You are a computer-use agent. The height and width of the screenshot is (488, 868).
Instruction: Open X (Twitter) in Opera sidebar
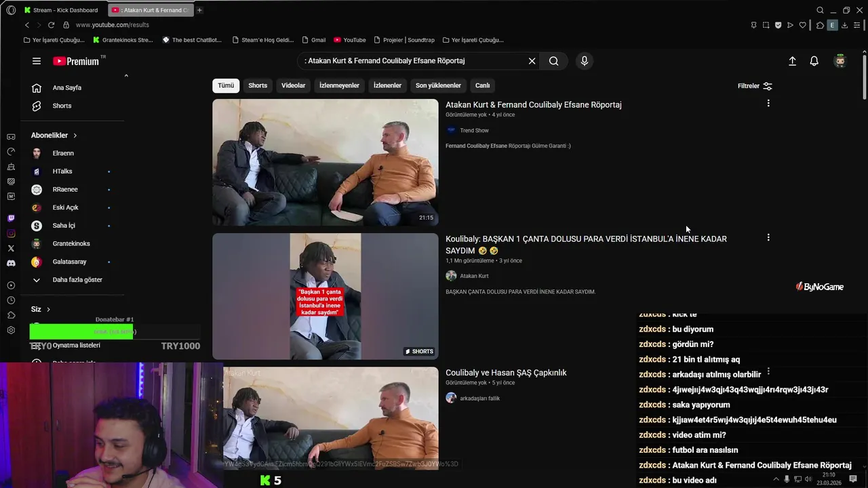(11, 248)
